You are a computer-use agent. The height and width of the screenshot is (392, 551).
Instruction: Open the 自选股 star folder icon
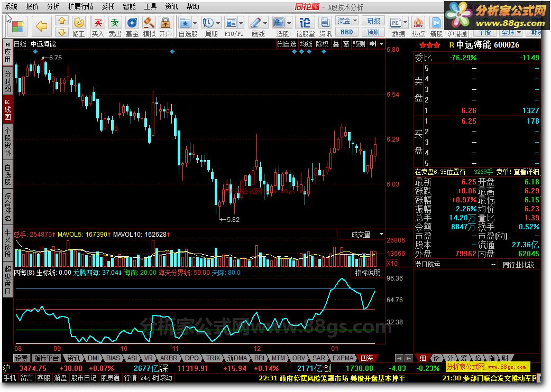click(185, 23)
